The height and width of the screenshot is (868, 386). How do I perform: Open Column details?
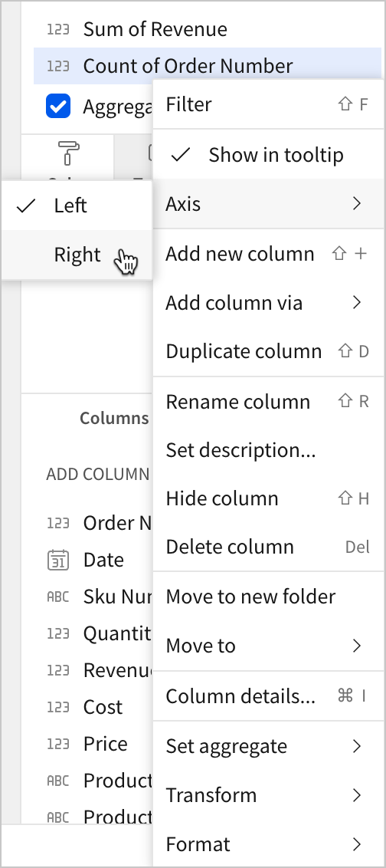click(x=268, y=695)
